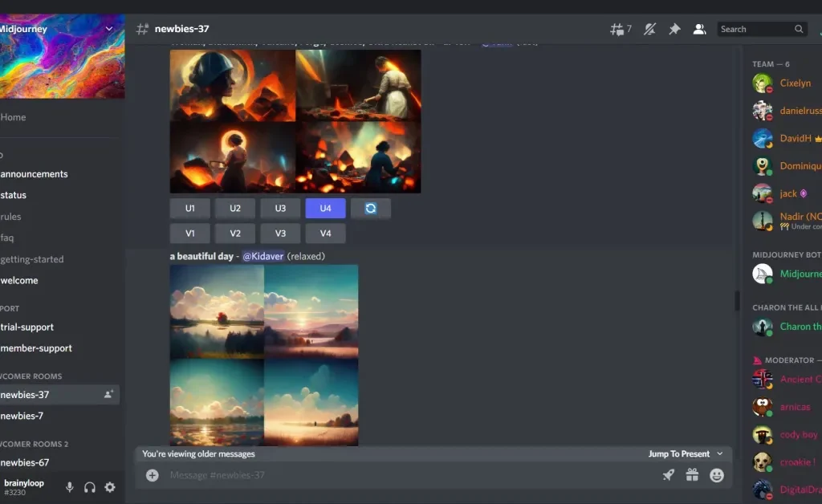This screenshot has height=504, width=822.
Task: Upscale image with U1 button
Action: tap(189, 209)
